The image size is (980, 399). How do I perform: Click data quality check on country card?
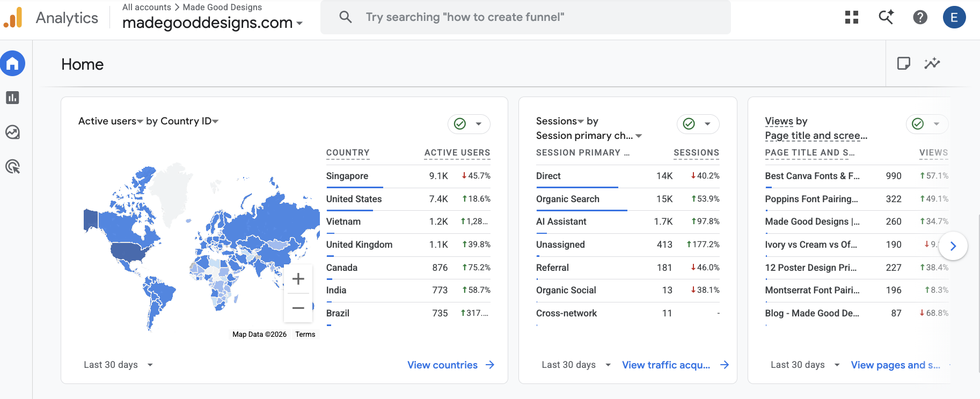[460, 124]
